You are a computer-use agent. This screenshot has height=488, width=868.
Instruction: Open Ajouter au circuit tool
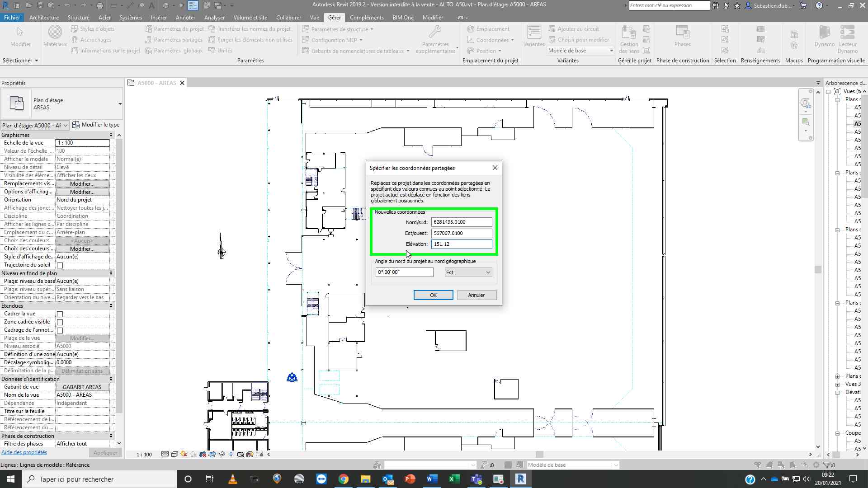click(x=574, y=29)
